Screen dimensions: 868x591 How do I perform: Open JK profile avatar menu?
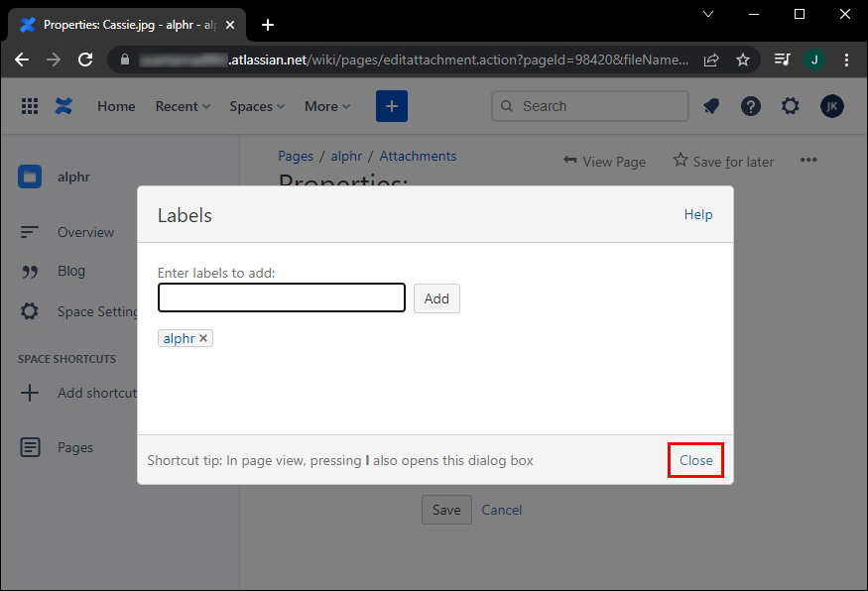[832, 106]
